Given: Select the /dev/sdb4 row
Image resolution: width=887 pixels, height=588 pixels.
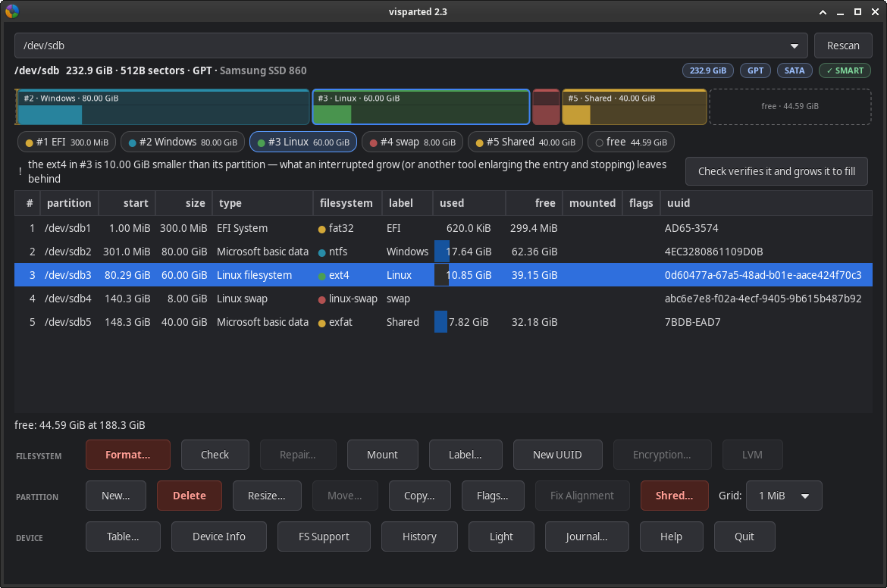Looking at the screenshot, I should click(x=443, y=299).
